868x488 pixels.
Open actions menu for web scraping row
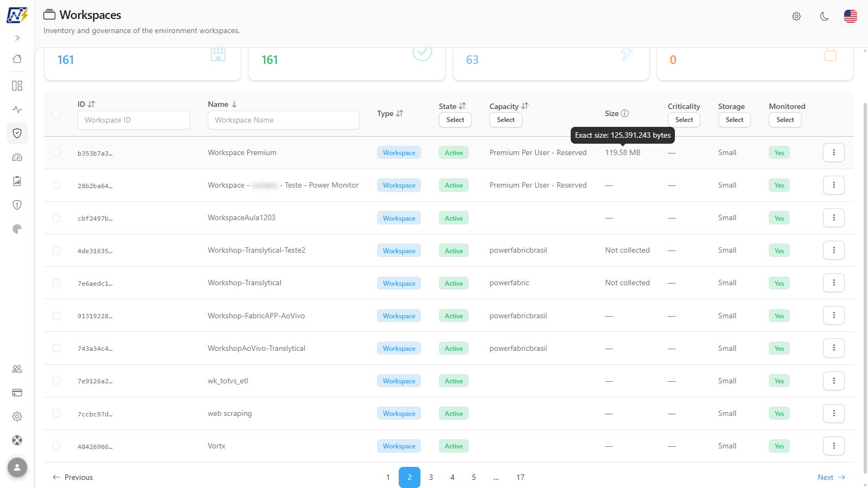point(834,413)
